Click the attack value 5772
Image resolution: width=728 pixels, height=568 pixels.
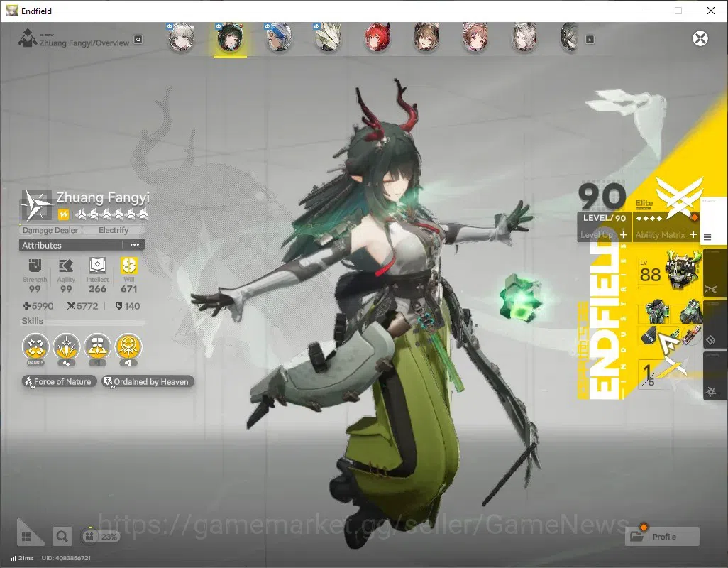(x=82, y=306)
